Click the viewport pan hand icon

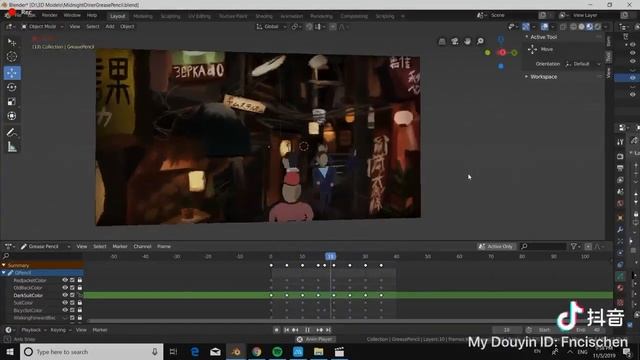click(467, 41)
